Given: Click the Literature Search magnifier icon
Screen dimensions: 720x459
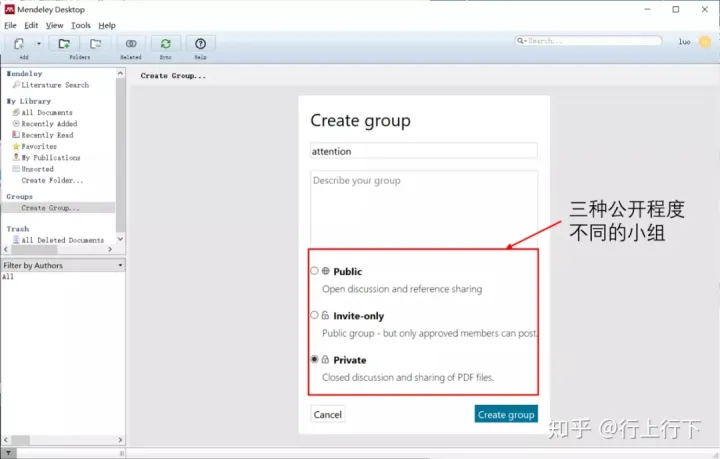Looking at the screenshot, I should pos(16,84).
